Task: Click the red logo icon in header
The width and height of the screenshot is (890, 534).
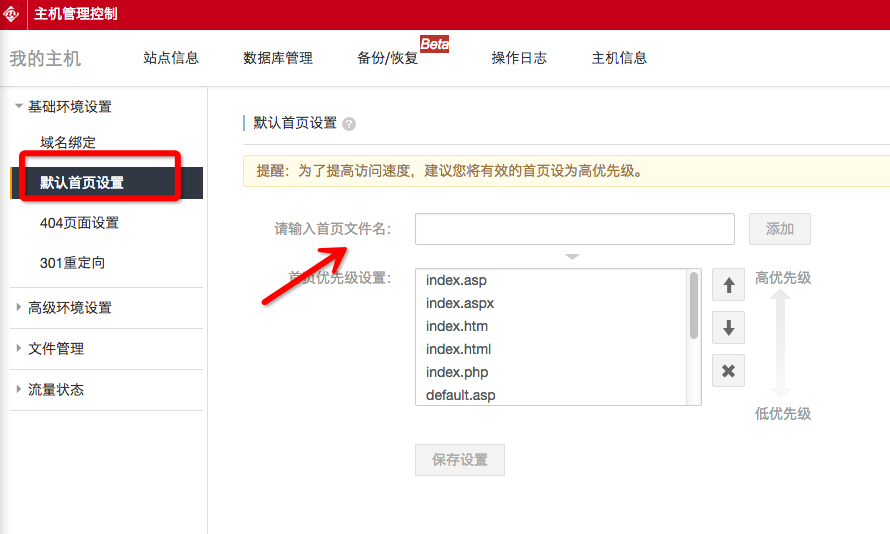Action: click(x=12, y=14)
